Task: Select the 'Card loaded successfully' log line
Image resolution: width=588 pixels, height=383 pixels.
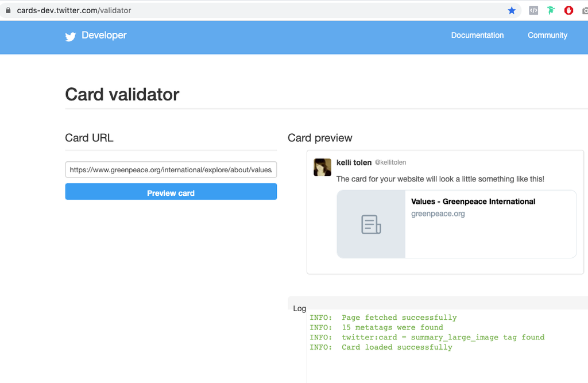Action: point(381,347)
